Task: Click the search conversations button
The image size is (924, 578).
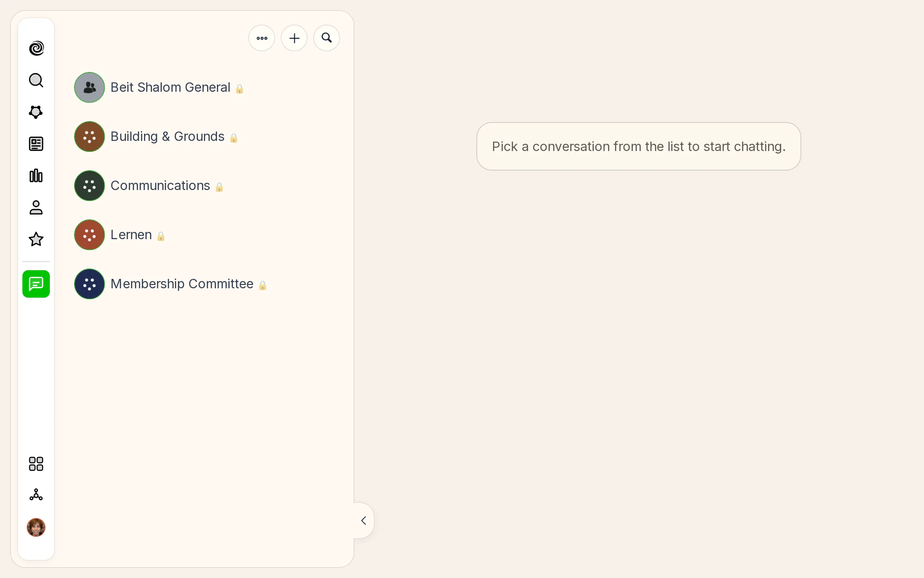Action: tap(326, 38)
